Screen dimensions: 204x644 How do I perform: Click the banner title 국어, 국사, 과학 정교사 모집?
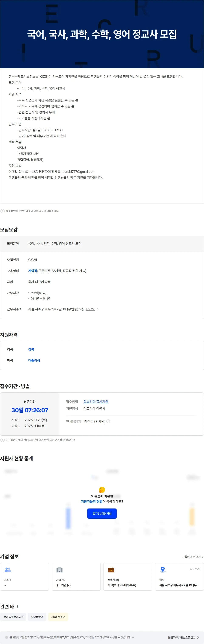tap(102, 34)
